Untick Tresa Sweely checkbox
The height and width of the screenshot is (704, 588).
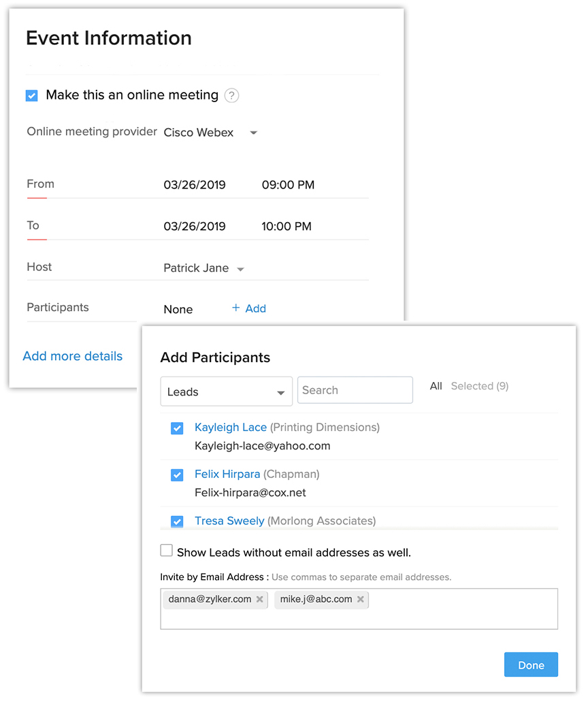pyautogui.click(x=178, y=522)
